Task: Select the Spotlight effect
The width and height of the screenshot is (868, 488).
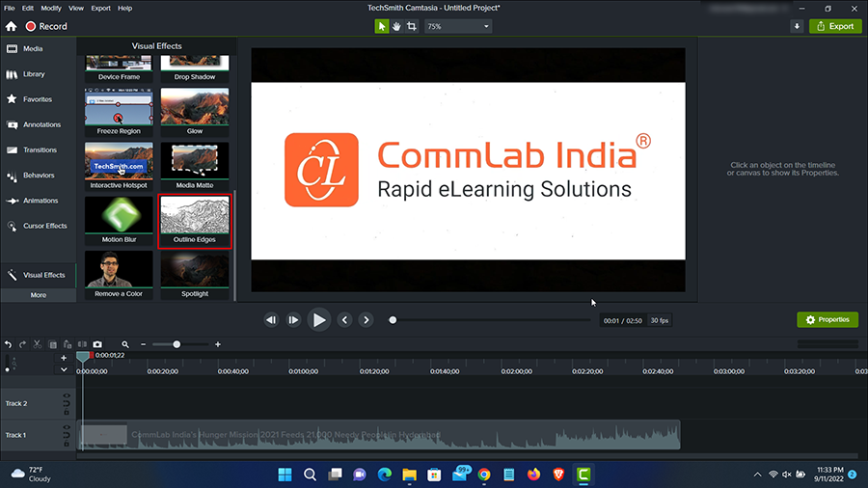Action: pos(194,275)
